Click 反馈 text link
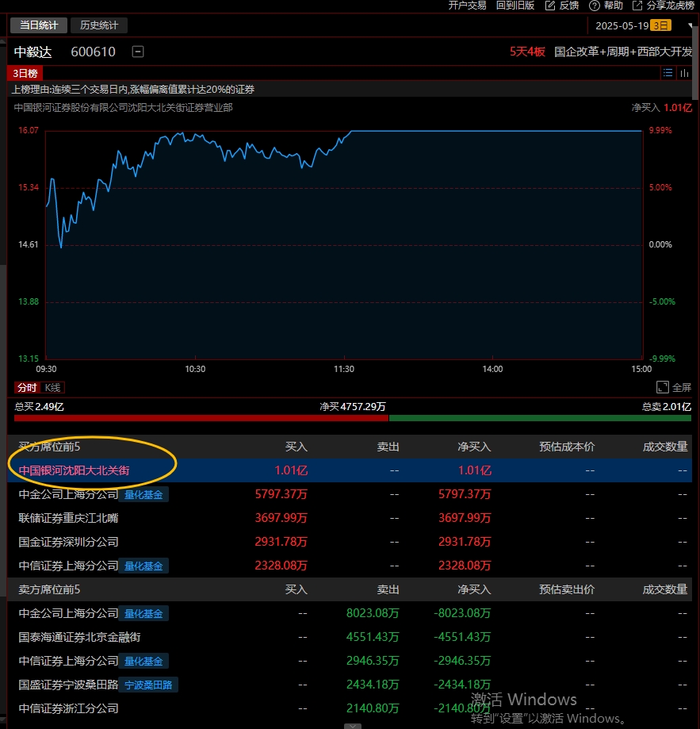 [569, 6]
